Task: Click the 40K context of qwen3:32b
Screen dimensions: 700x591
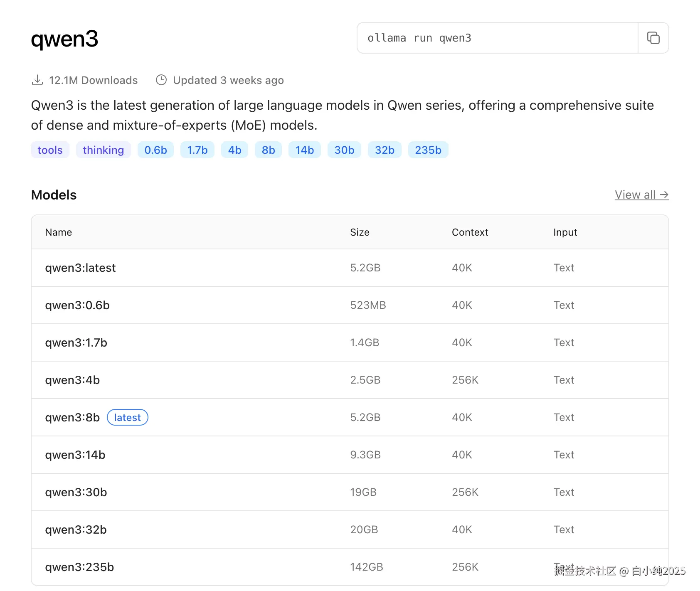Action: coord(462,530)
